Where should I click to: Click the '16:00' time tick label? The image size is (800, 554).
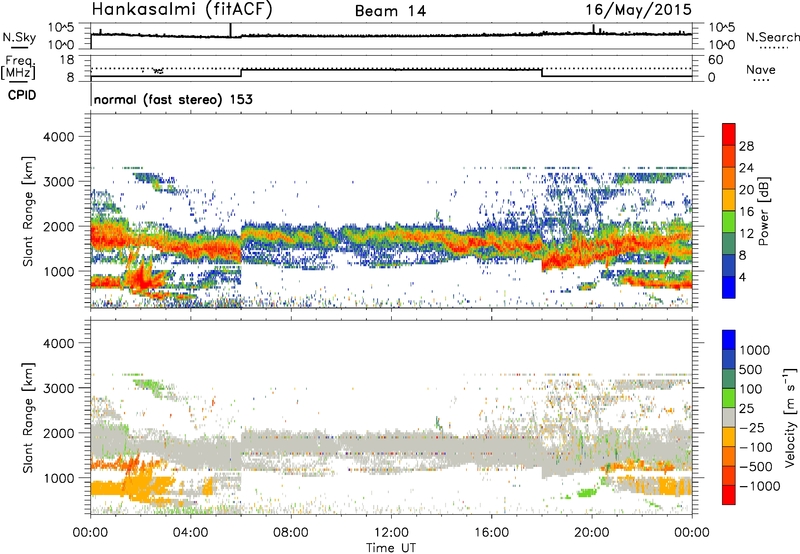point(492,533)
